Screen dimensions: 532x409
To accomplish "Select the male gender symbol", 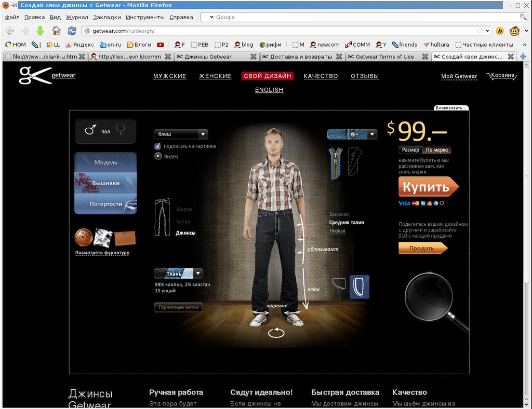I will (x=90, y=129).
